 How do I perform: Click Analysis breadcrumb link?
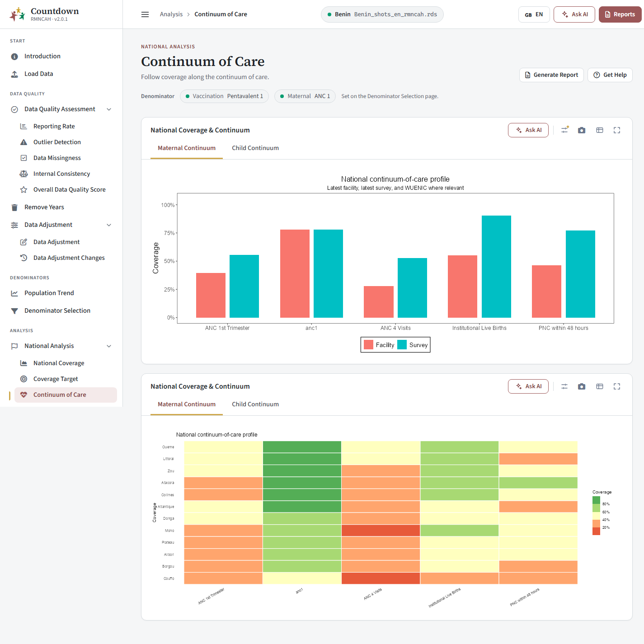pos(171,14)
